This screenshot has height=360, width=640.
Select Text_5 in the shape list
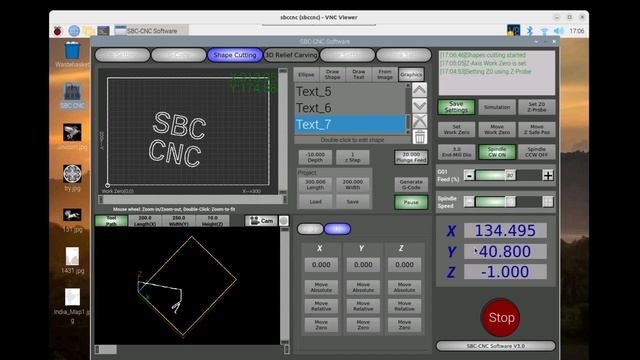click(350, 92)
